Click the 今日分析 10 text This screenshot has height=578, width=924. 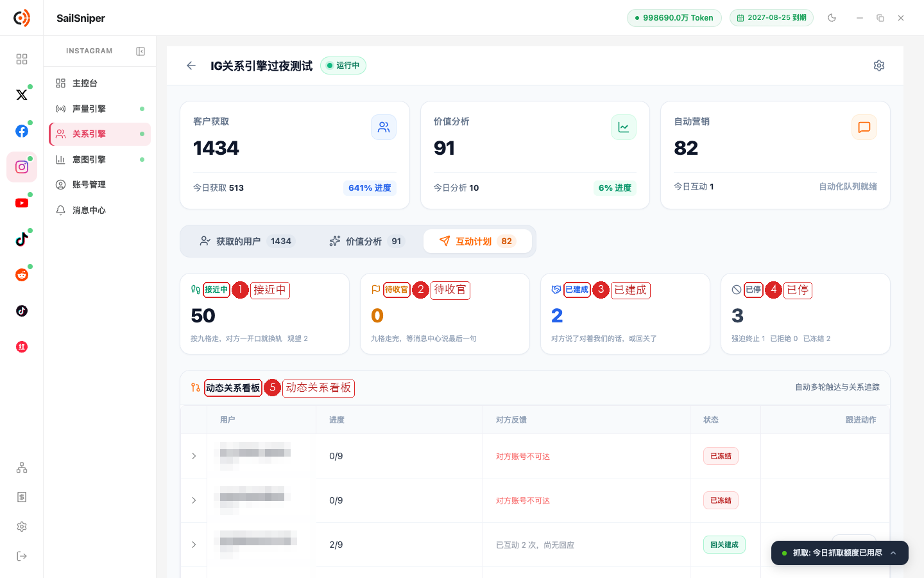[456, 188]
